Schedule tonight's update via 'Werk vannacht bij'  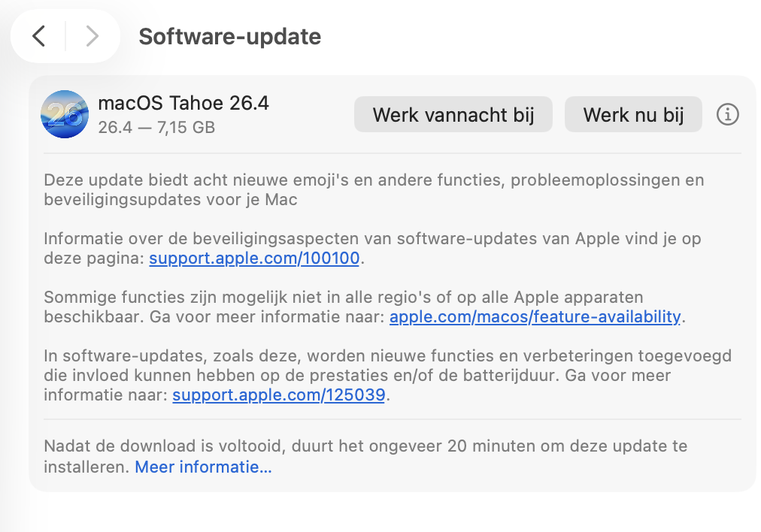point(453,114)
